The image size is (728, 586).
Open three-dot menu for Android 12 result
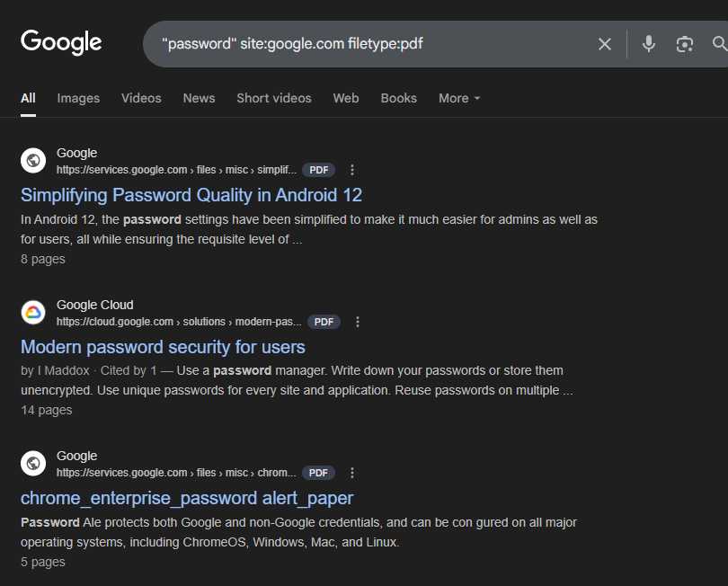pos(352,170)
